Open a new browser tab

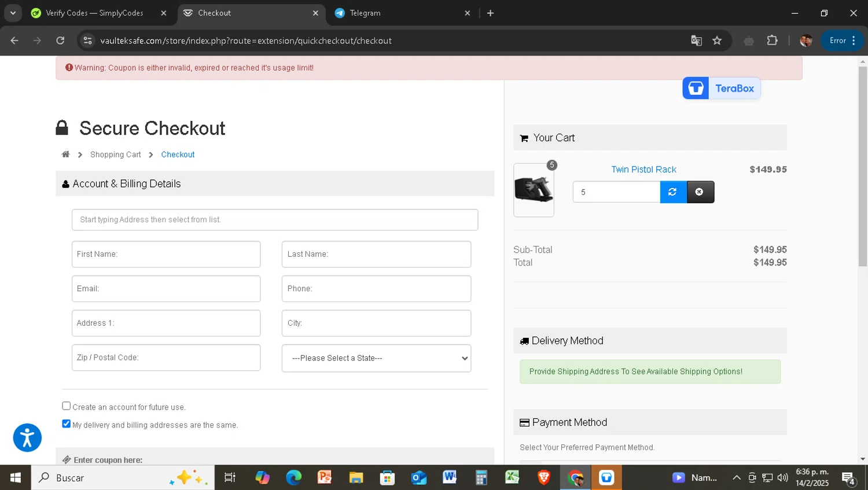click(x=490, y=13)
